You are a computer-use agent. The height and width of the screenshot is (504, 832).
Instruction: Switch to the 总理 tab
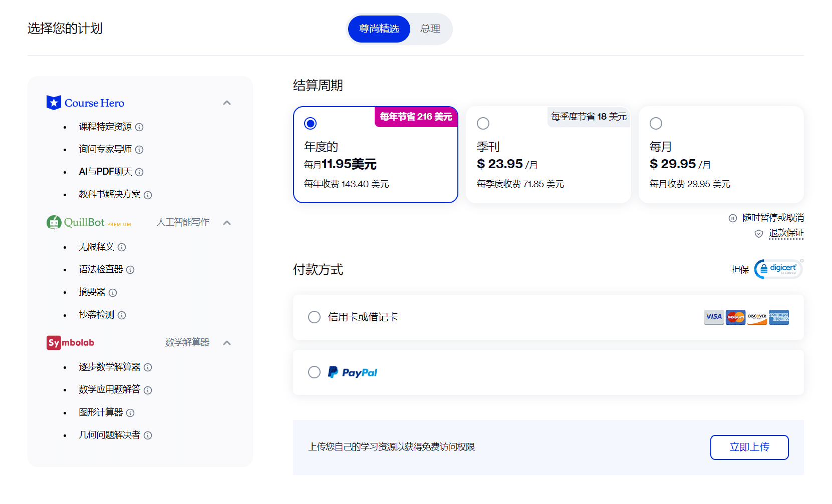(430, 29)
